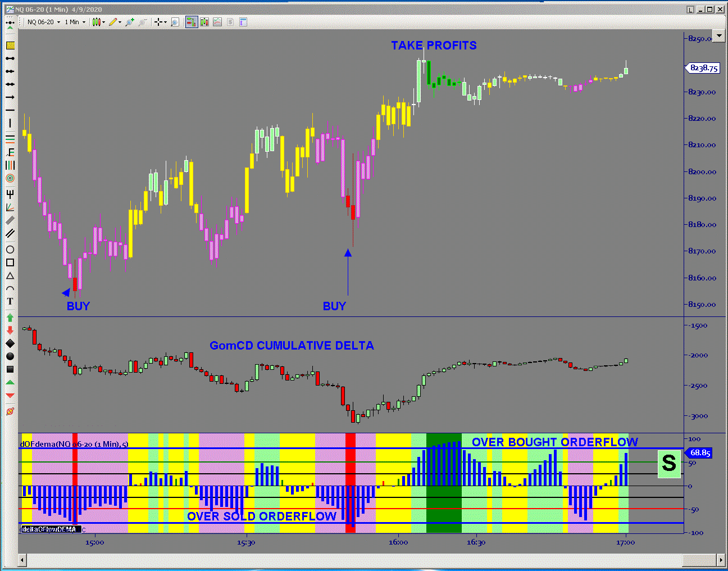Toggle the Chart Trader button
The height and width of the screenshot is (571, 728).
[x=191, y=22]
